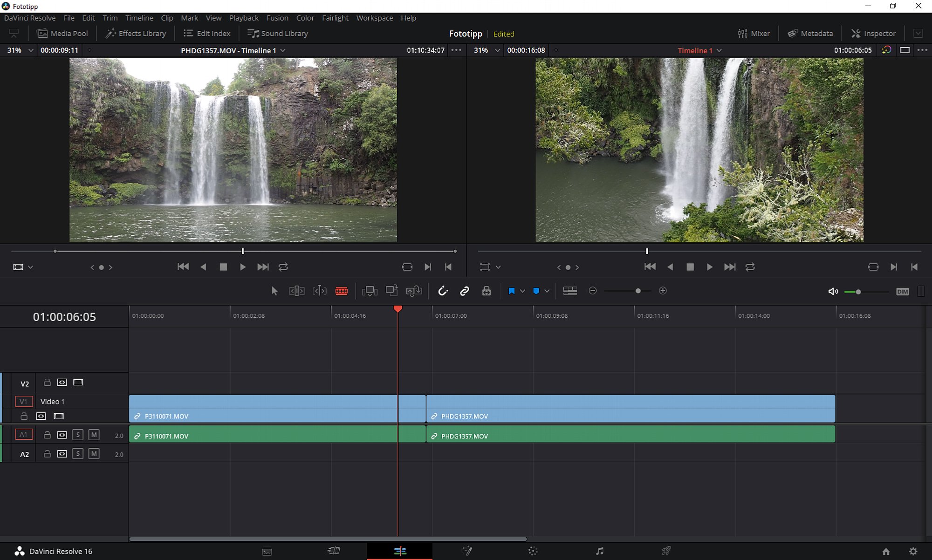This screenshot has width=932, height=560.
Task: Select the Selection Mode arrow tool
Action: 274,291
